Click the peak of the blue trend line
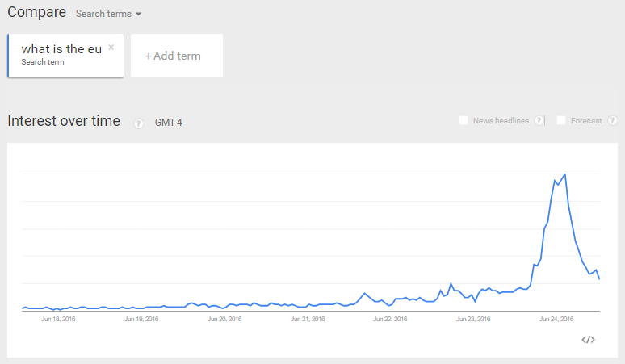The width and height of the screenshot is (625, 364). point(564,174)
